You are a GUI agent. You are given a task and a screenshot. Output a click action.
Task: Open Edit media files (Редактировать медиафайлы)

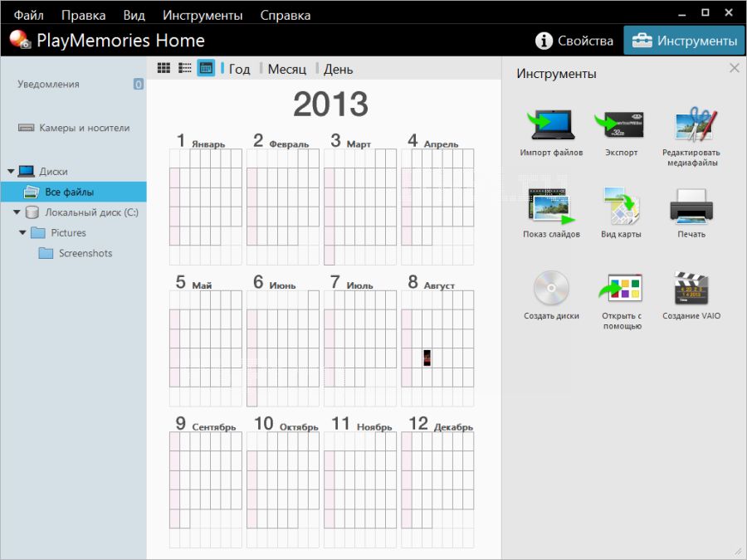coord(691,126)
